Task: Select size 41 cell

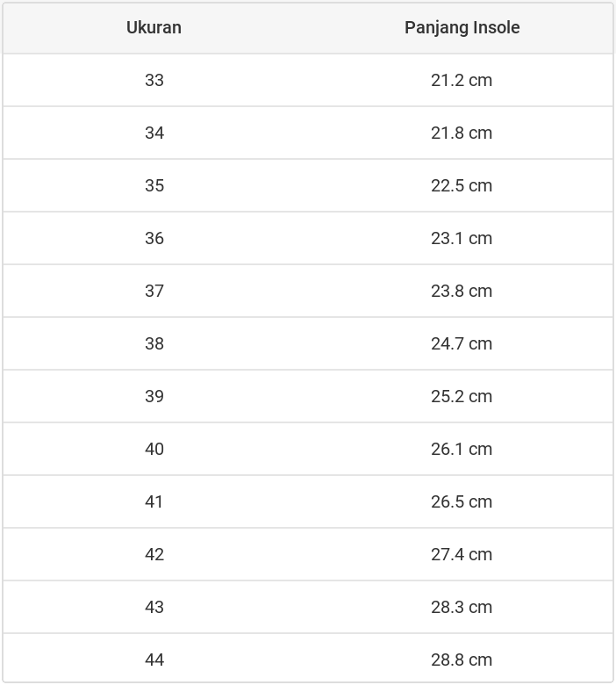Action: point(154,501)
